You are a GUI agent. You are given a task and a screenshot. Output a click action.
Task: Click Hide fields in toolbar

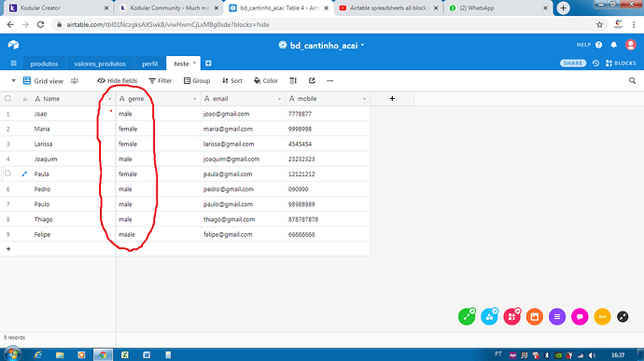tap(118, 81)
